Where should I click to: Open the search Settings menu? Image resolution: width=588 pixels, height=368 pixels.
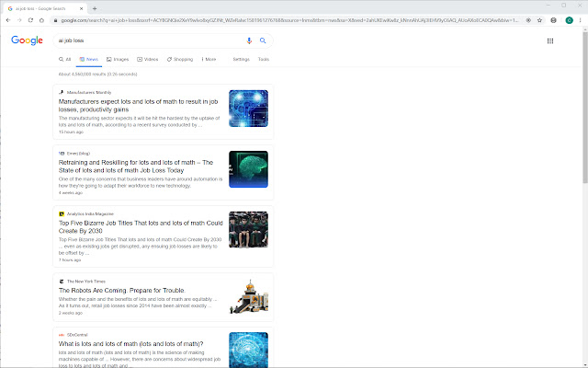coord(241,59)
